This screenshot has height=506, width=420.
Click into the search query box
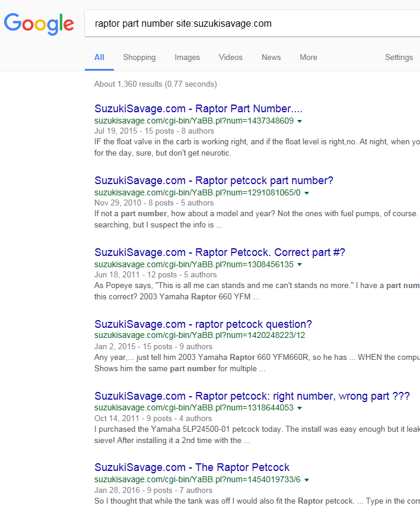coord(249,24)
